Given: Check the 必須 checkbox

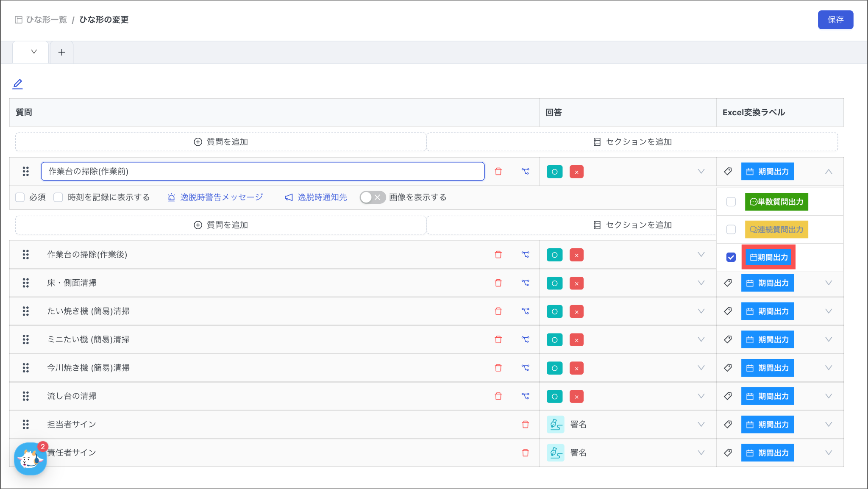Looking at the screenshot, I should 20,197.
